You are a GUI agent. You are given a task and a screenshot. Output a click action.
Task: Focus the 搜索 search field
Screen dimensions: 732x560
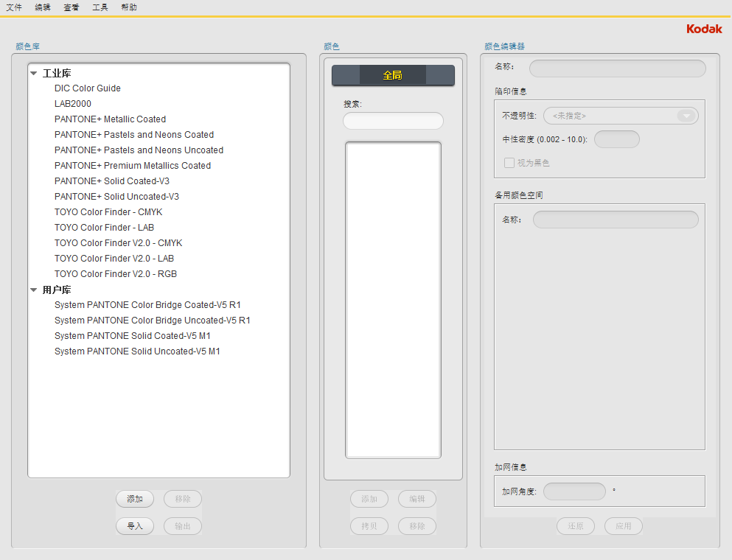[x=393, y=121]
